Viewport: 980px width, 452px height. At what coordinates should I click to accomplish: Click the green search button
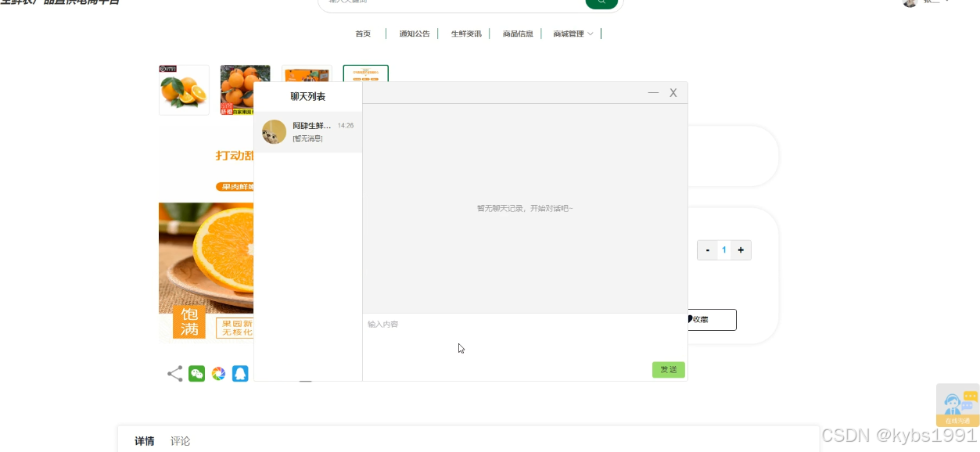coord(601,3)
